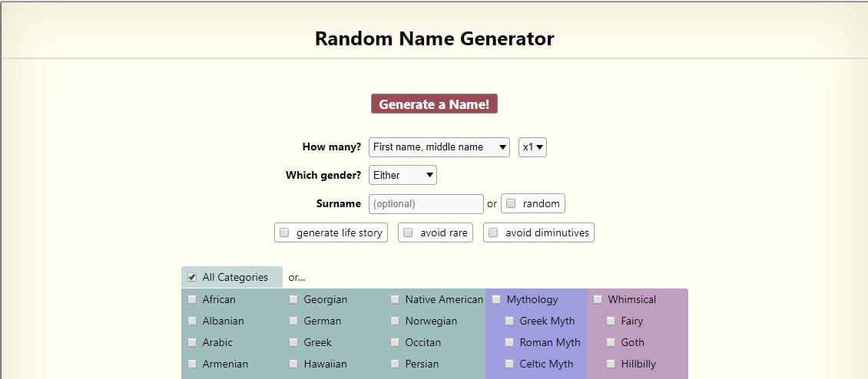
Task: Focus the optional Surname text field
Action: pos(426,203)
